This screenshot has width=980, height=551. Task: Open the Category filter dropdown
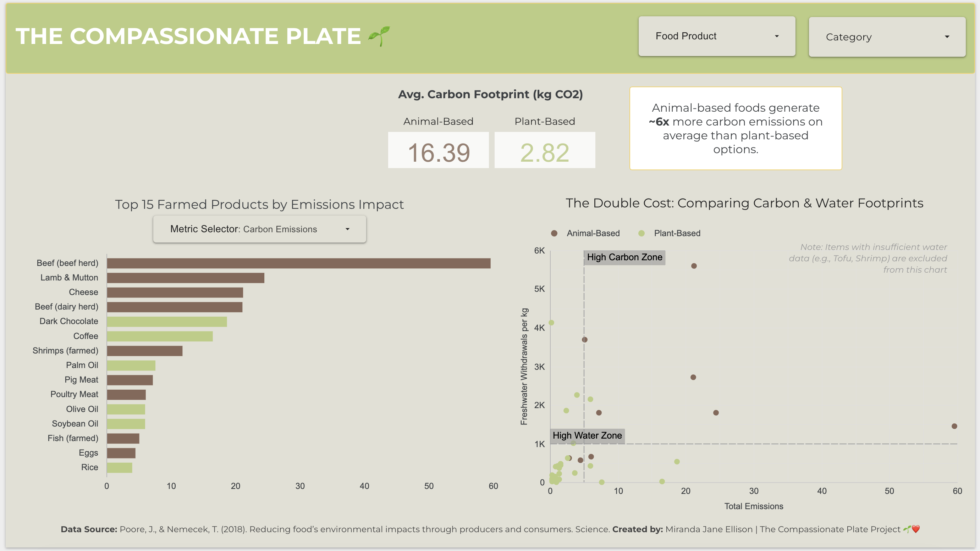click(886, 37)
